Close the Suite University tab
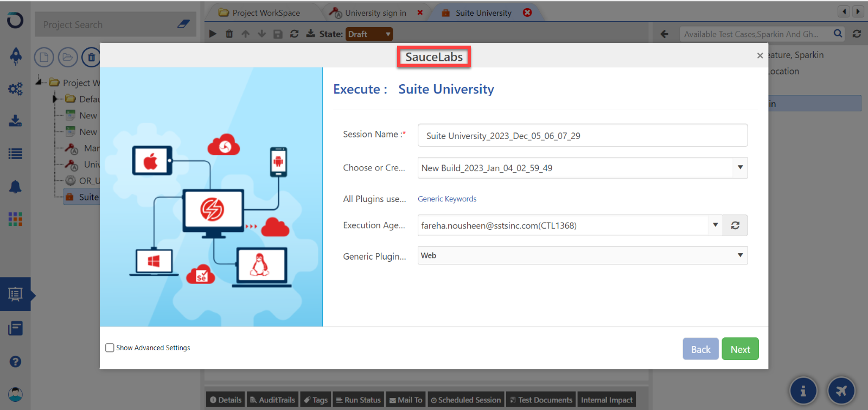 tap(527, 12)
